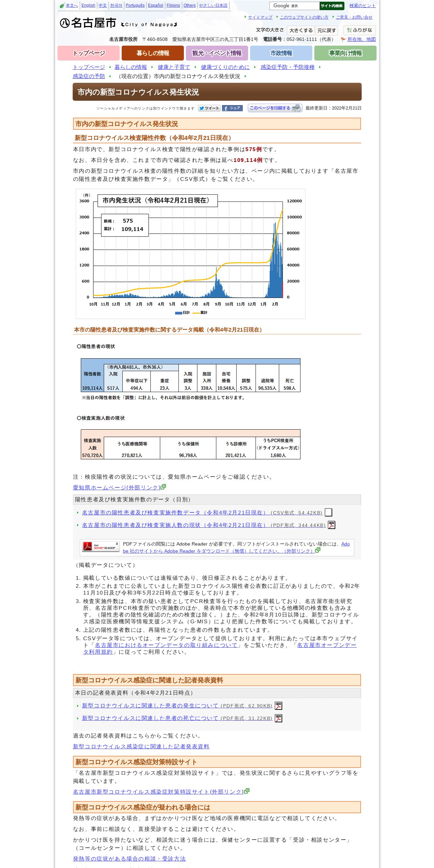Switch language to Filipino
This screenshot has height=868, width=434.
(x=173, y=5)
